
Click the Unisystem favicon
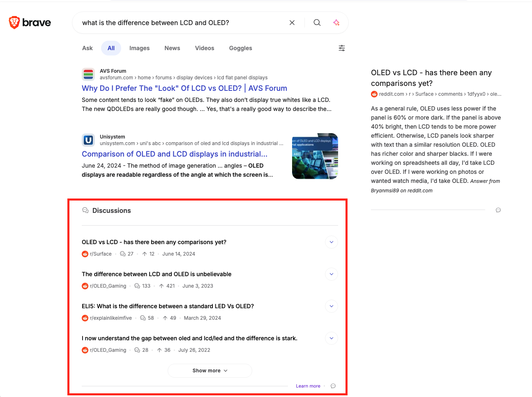(88, 140)
